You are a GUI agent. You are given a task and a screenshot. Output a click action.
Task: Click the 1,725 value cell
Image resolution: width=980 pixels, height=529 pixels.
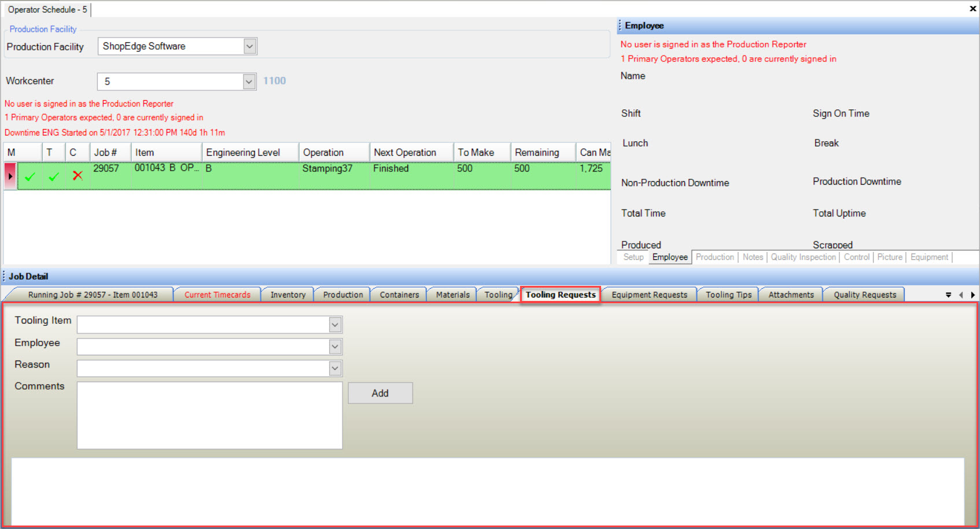coord(594,175)
